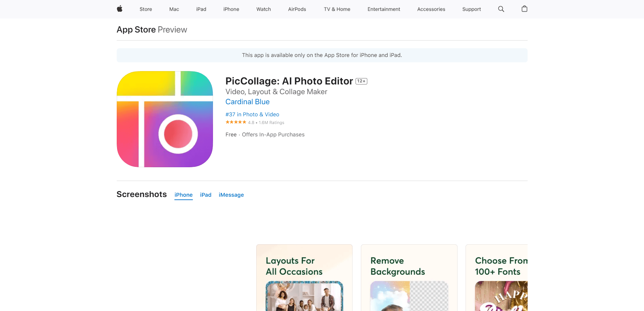Open the Mac menu
The width and height of the screenshot is (644, 311).
(174, 9)
